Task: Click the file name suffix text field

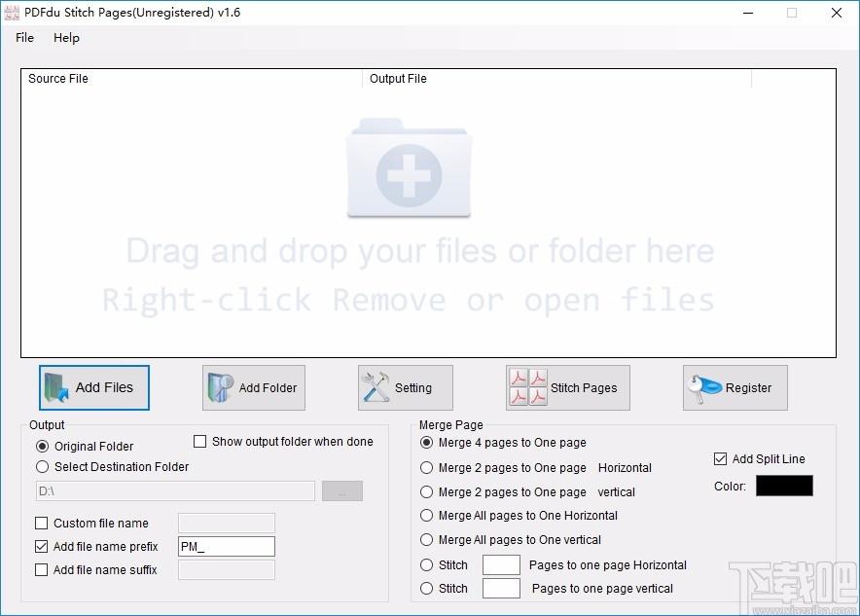Action: click(227, 570)
